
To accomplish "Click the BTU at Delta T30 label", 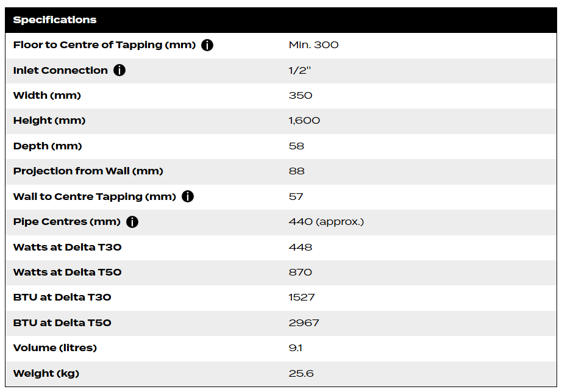I will click(x=62, y=298).
